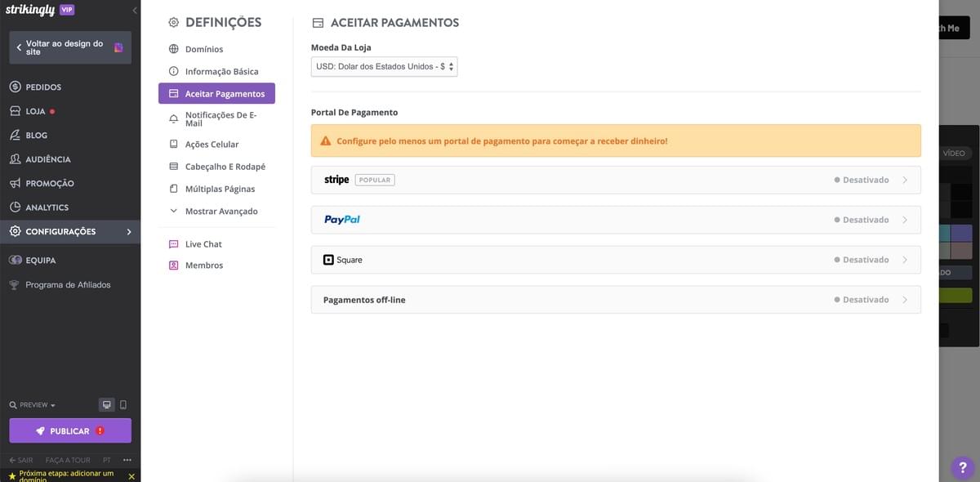Select Informação Básica settings tab

pos(220,71)
